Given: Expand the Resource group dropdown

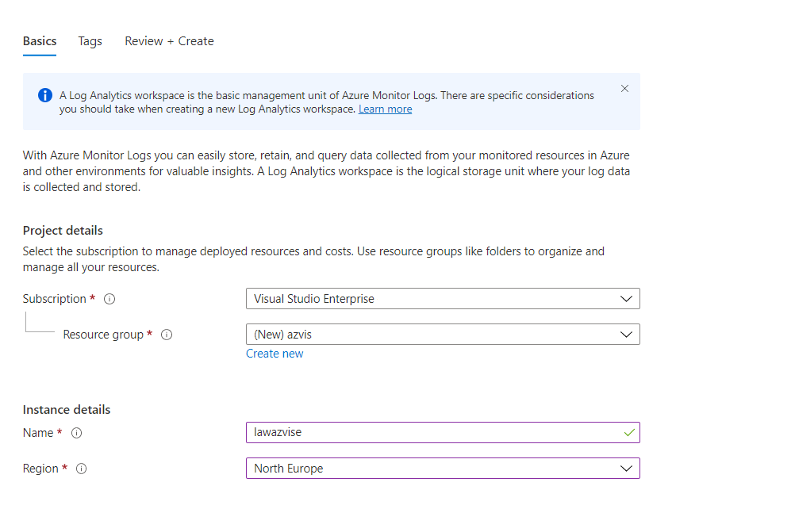Looking at the screenshot, I should pos(442,334).
